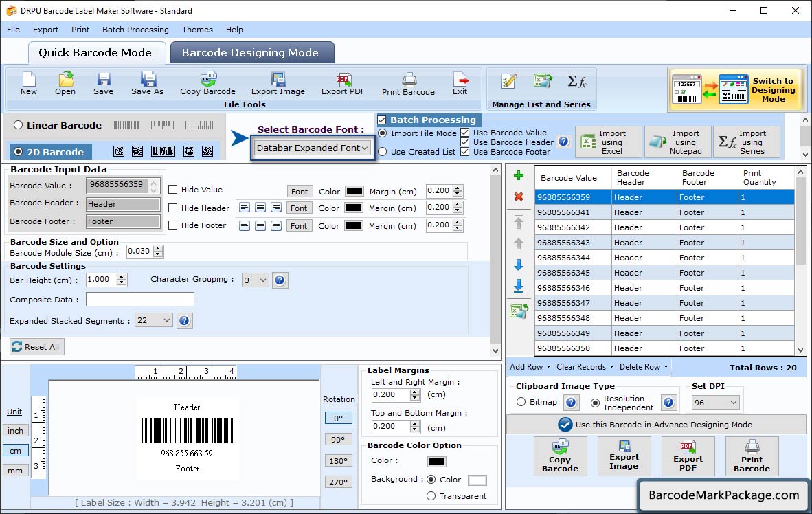The width and height of the screenshot is (812, 514).
Task: Switch to Barcode Designing Mode tab
Action: [251, 52]
